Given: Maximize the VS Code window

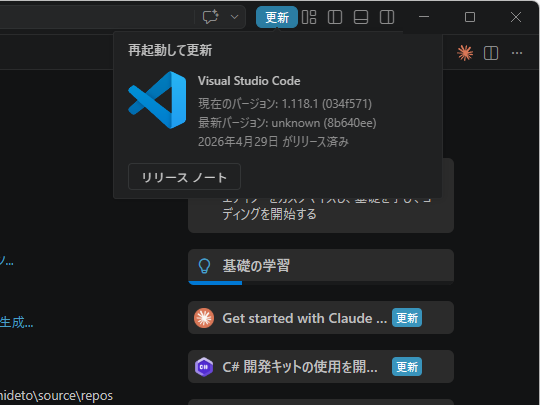Looking at the screenshot, I should pyautogui.click(x=470, y=17).
